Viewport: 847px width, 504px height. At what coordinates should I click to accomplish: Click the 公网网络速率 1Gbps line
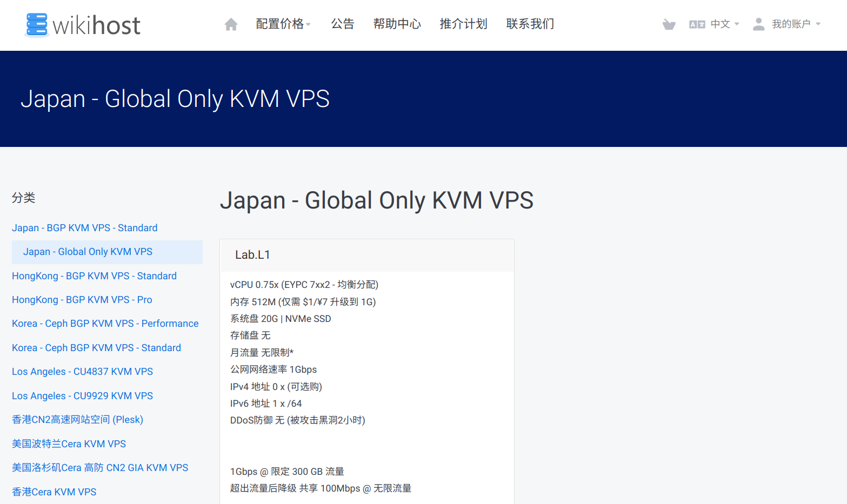274,369
